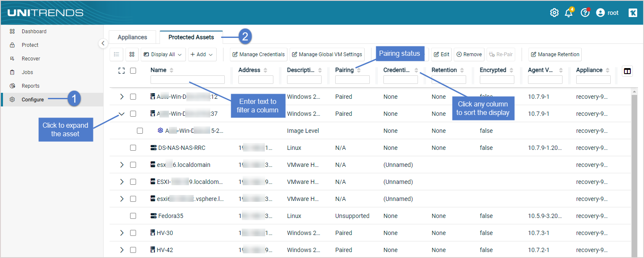Switch to list view in the toolbar
The width and height of the screenshot is (644, 258).
coord(116,54)
